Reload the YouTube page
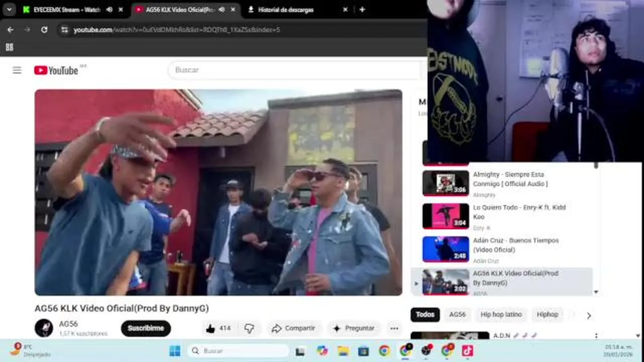 44,30
